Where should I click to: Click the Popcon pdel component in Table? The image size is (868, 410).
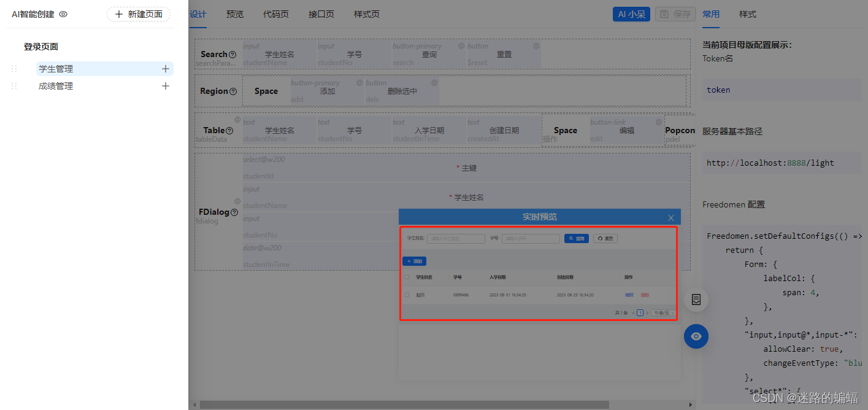680,130
